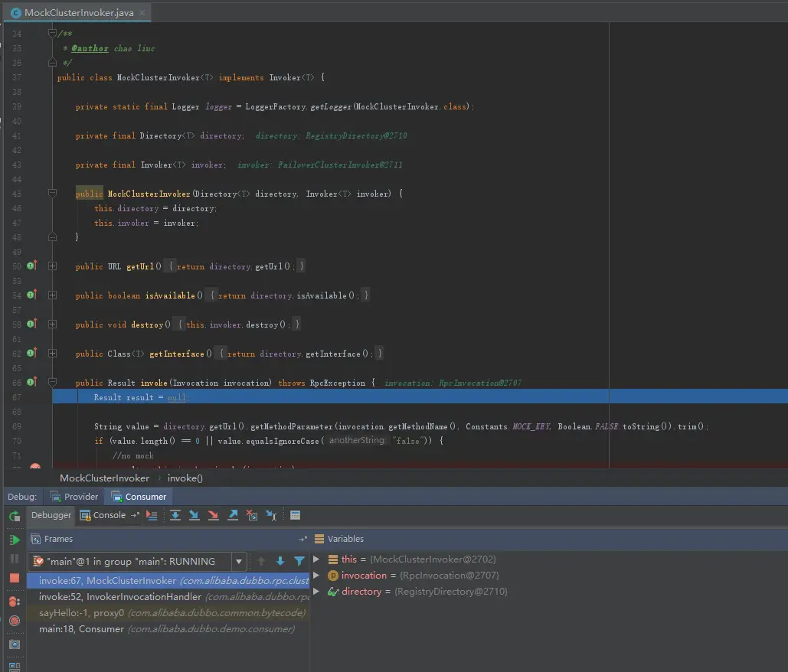Collapse the invoke method fold at line 66
Image resolution: width=788 pixels, height=672 pixels.
click(52, 382)
